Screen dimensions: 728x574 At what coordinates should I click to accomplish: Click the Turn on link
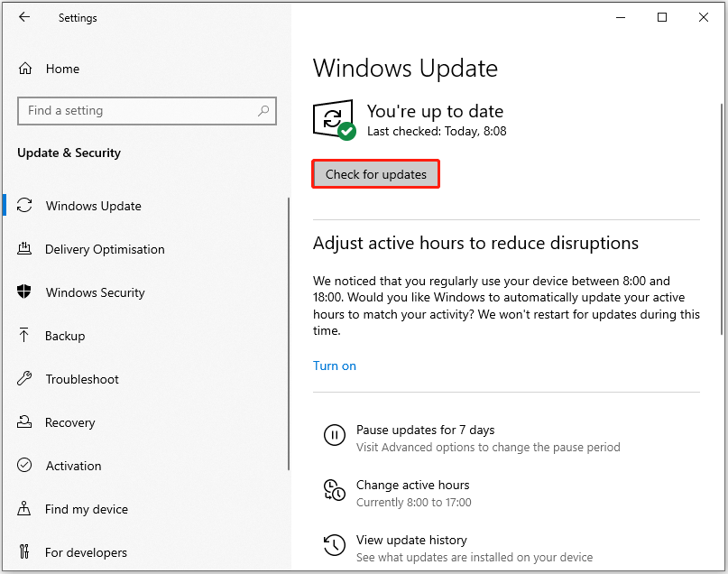pyautogui.click(x=335, y=366)
